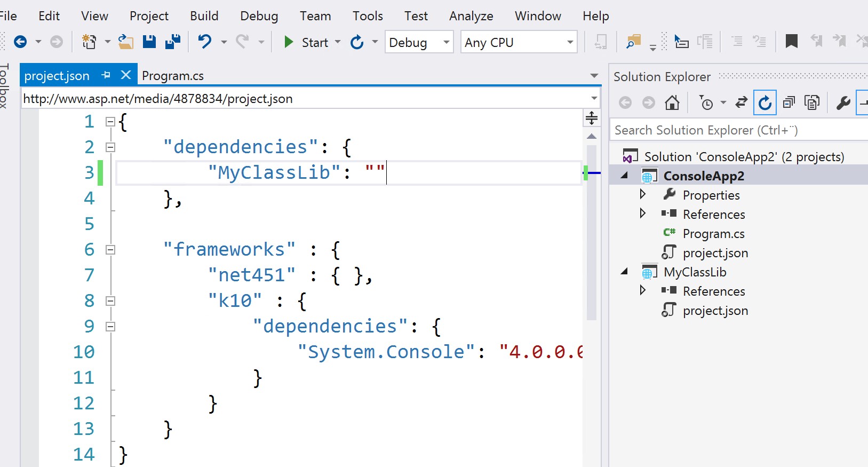Create a new project with the New Project icon
The height and width of the screenshot is (467, 868).
tap(89, 42)
